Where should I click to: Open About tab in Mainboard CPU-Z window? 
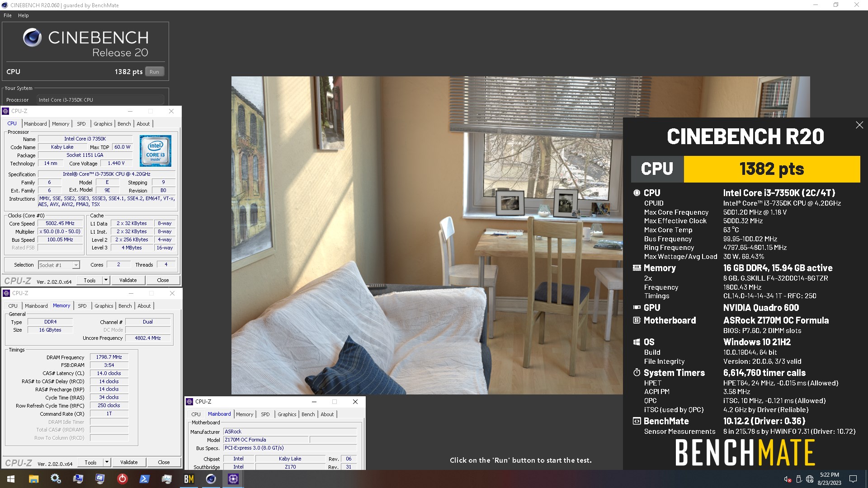[327, 414]
